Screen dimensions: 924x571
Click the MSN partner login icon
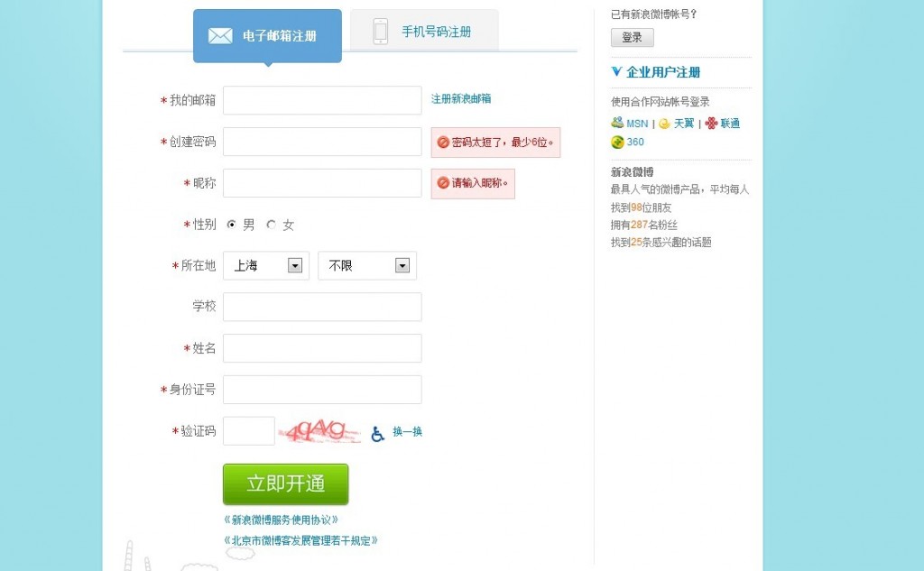[617, 123]
